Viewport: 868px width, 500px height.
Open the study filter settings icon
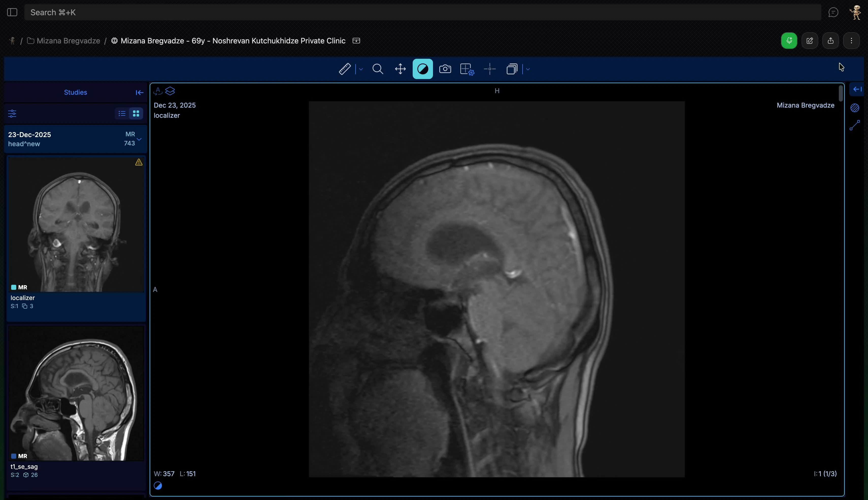pyautogui.click(x=12, y=114)
